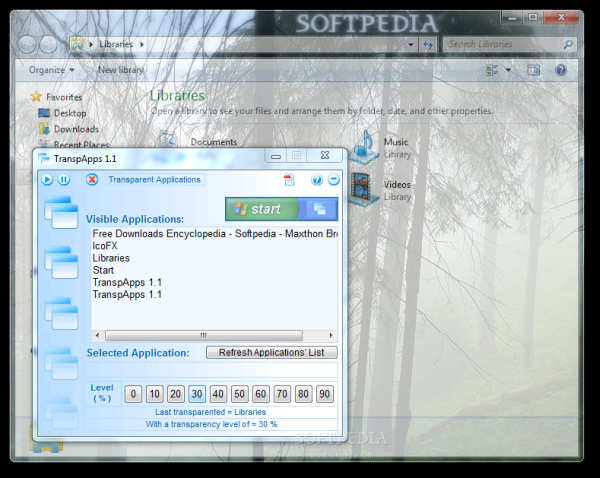Expand the chevron after Libraries in address bar
The image size is (600, 478).
[142, 44]
